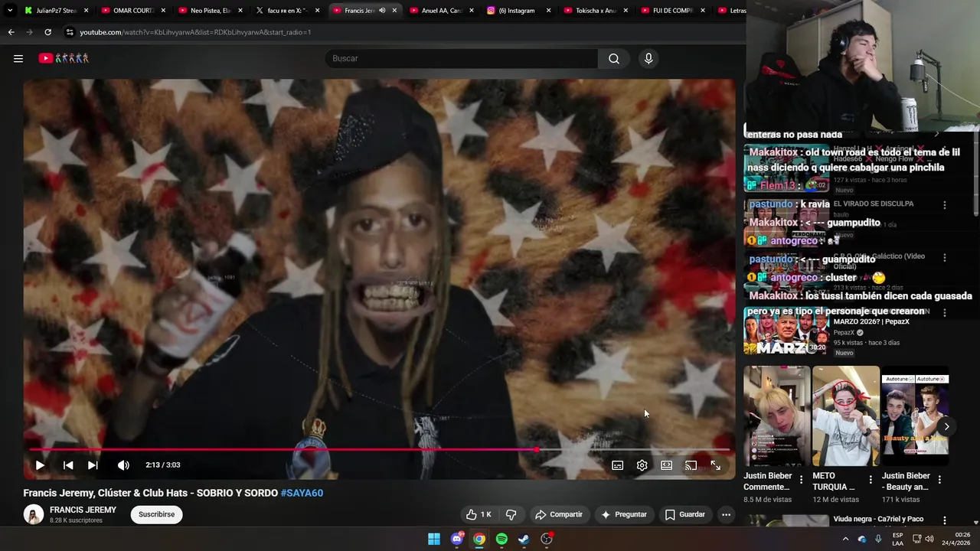This screenshot has height=551, width=980.
Task: Open the browser tab search dropdown
Action: [10, 11]
